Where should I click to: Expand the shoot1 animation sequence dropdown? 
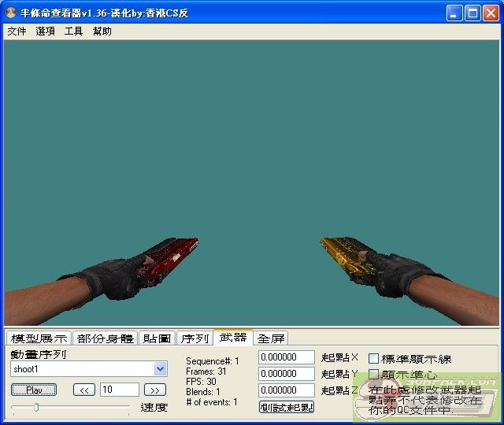pos(161,369)
